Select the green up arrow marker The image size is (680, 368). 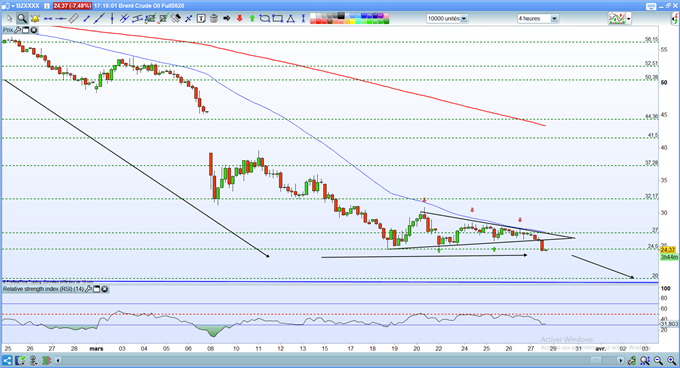pos(252,18)
